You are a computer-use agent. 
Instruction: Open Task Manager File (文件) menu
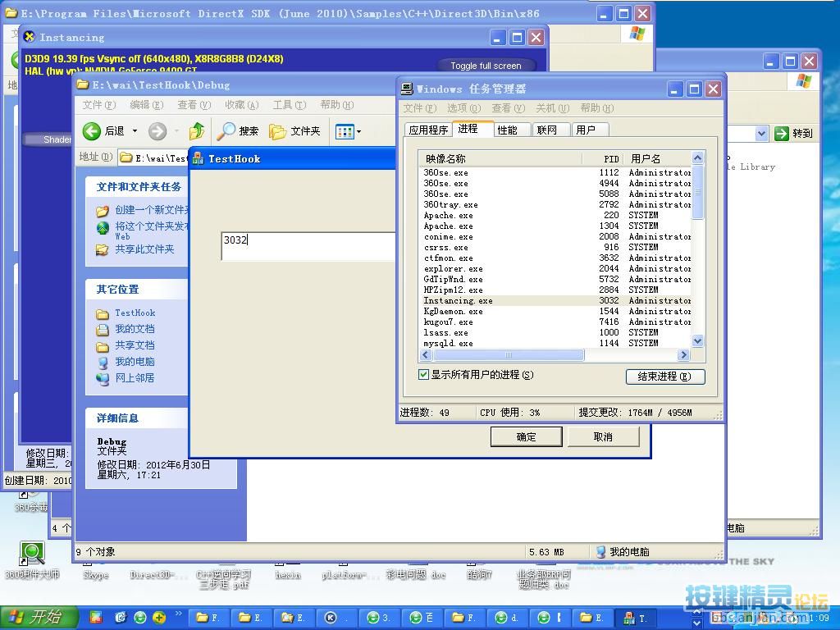[420, 108]
